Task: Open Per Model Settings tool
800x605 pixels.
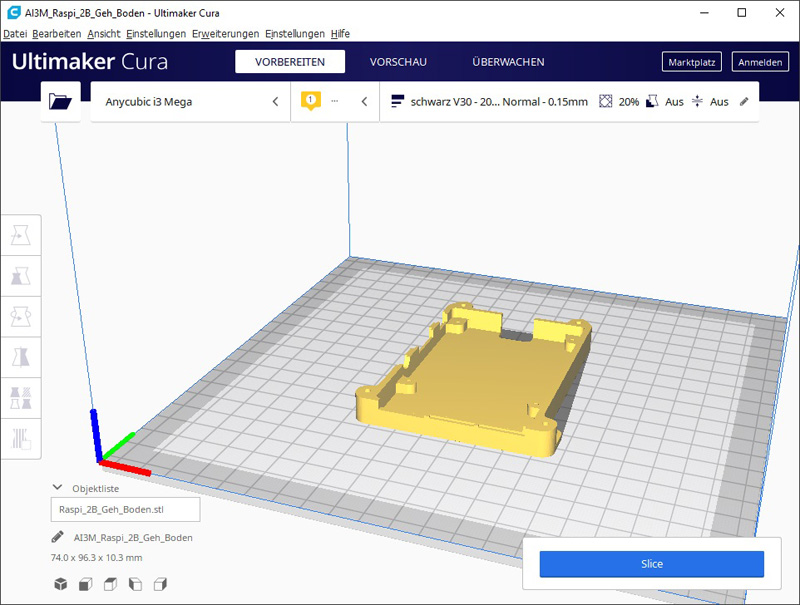Action: [x=21, y=398]
